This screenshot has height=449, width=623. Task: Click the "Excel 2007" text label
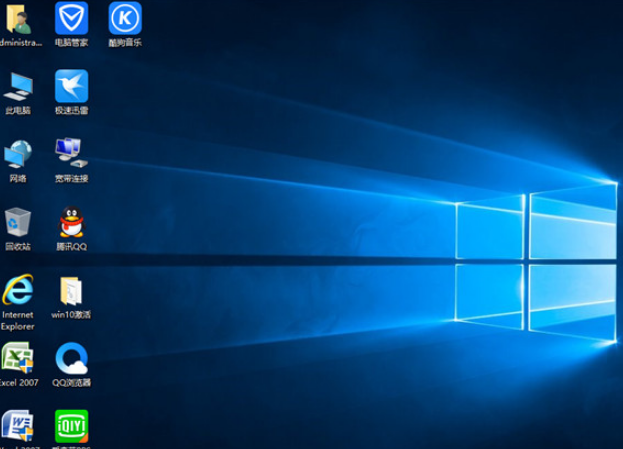(x=18, y=382)
